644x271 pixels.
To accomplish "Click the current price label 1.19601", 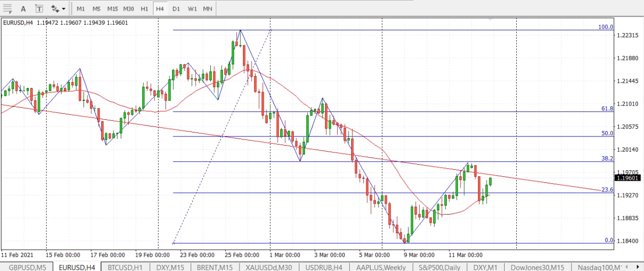I will (628, 178).
